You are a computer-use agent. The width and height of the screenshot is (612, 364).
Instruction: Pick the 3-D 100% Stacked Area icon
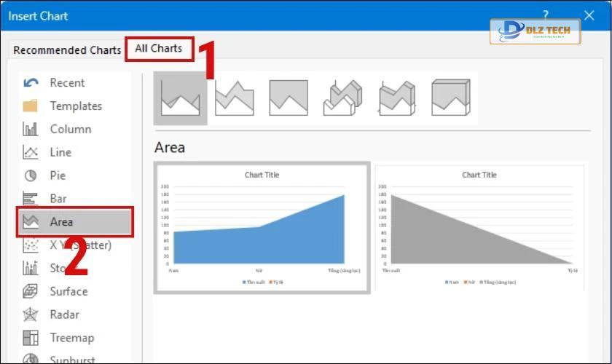451,98
